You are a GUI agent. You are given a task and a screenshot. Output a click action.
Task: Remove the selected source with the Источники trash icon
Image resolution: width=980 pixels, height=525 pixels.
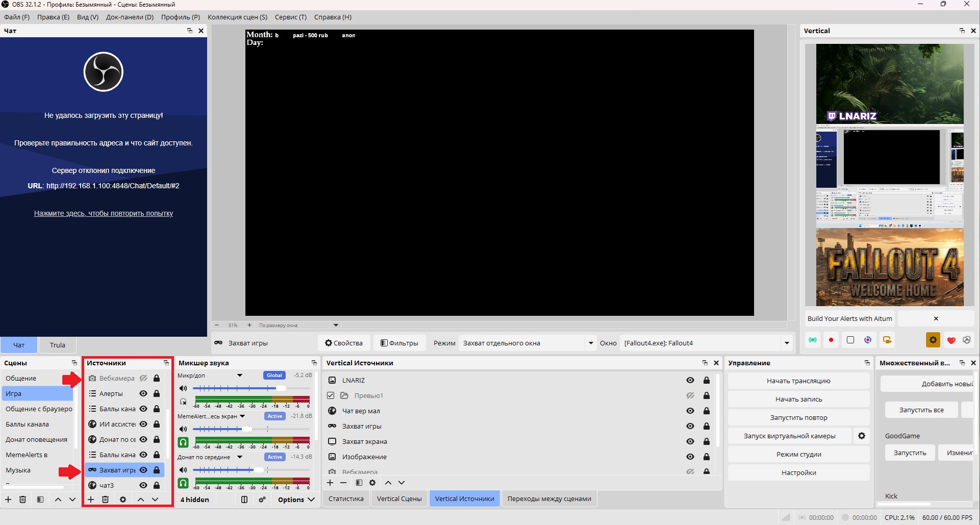[105, 499]
